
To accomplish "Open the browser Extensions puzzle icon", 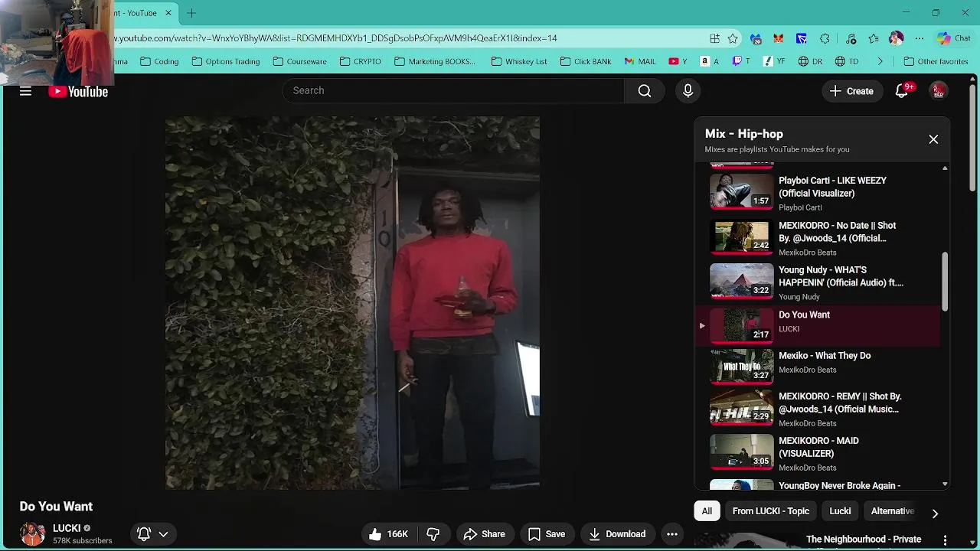I will (x=825, y=38).
